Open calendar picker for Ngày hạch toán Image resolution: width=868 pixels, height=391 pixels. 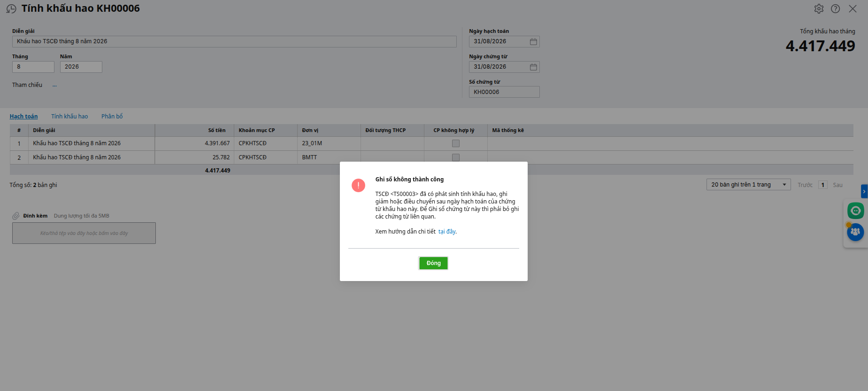[533, 42]
